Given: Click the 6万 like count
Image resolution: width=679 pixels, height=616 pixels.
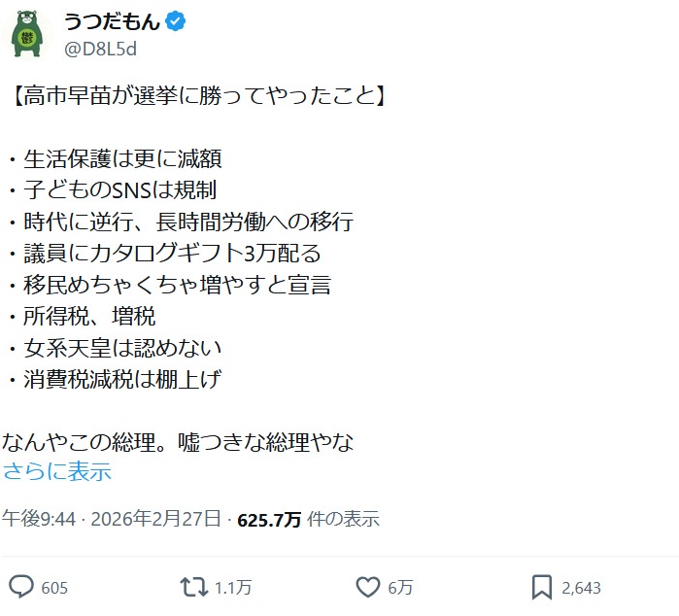Looking at the screenshot, I should tap(400, 588).
